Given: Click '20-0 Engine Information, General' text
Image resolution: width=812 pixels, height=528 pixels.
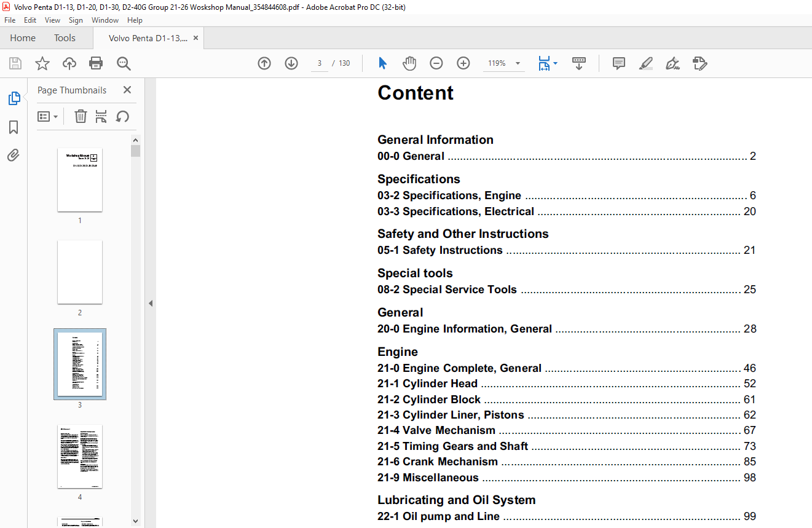Looking at the screenshot, I should pos(465,329).
